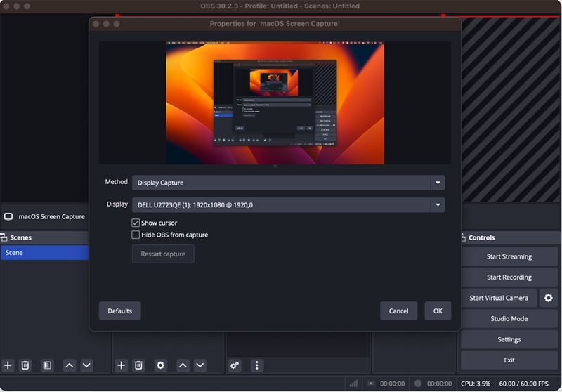The image size is (562, 392).
Task: Open virtual camera settings gear icon
Action: (549, 298)
